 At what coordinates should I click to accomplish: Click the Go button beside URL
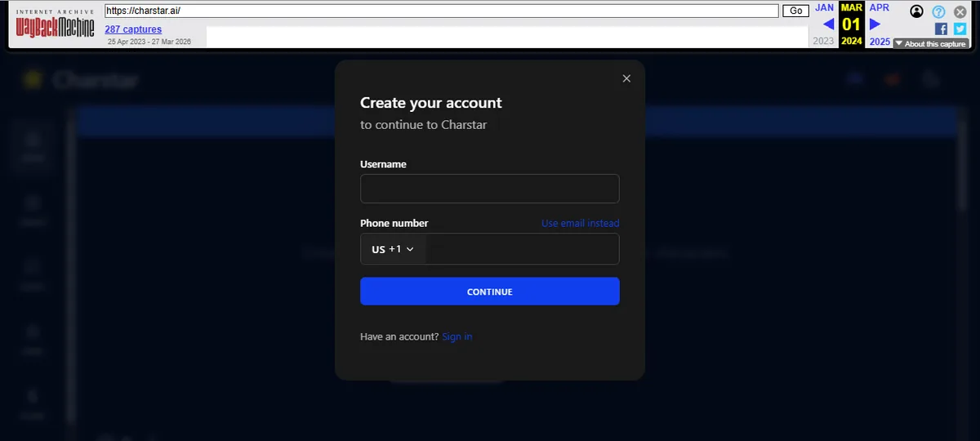(795, 11)
